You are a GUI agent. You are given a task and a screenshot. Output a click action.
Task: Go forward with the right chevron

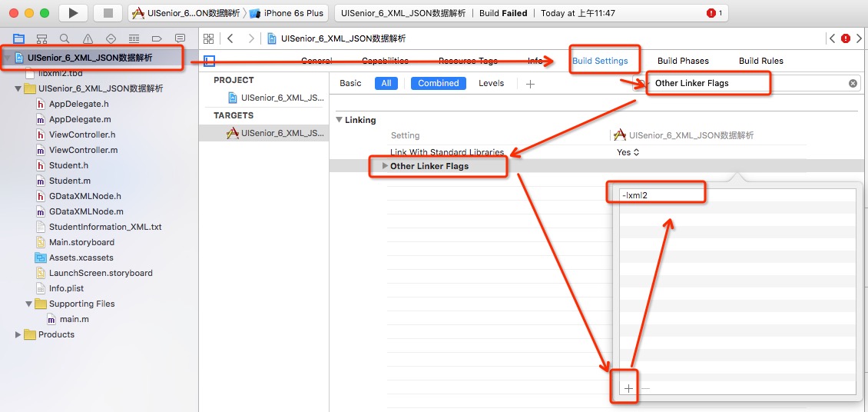[251, 38]
